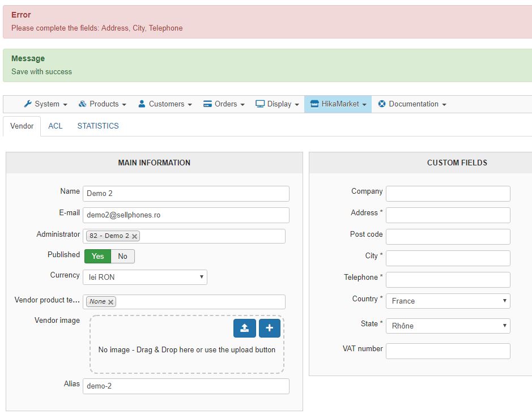The image size is (532, 418).
Task: Upload a vendor image with upload icon
Action: (245, 328)
